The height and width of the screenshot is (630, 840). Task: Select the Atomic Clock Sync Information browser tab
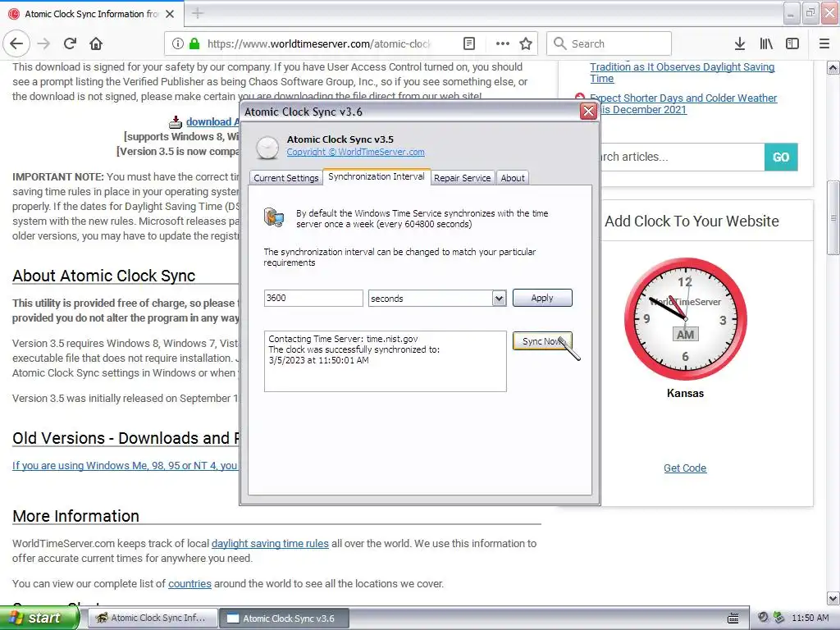(92, 14)
